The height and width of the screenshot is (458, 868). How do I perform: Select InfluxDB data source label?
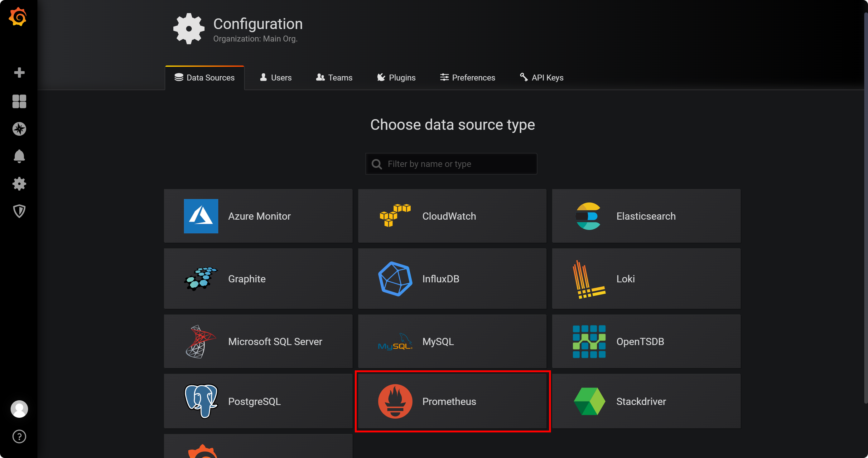click(x=441, y=279)
